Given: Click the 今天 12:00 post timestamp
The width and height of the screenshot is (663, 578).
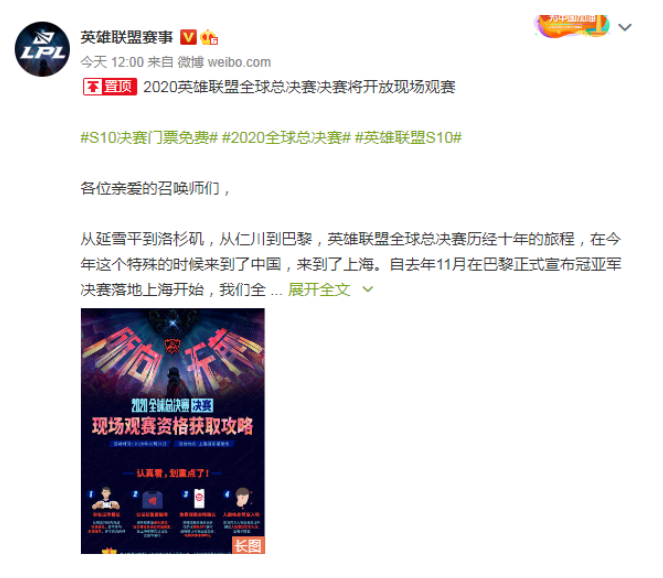Looking at the screenshot, I should coord(112,62).
